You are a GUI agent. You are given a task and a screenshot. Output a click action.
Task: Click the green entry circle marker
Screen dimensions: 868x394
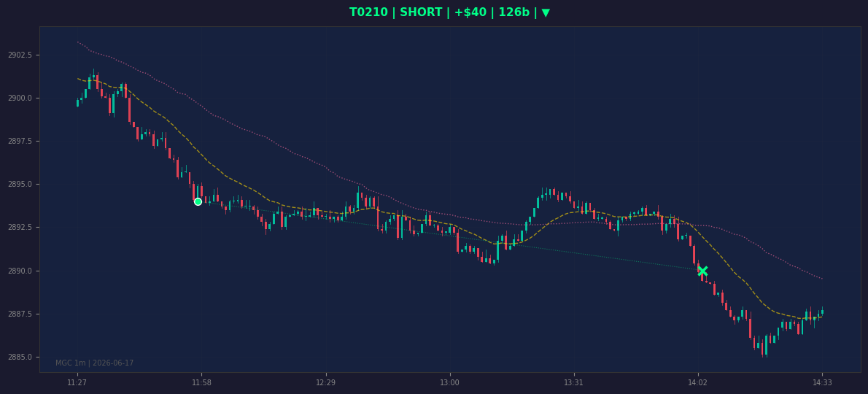[198, 201]
